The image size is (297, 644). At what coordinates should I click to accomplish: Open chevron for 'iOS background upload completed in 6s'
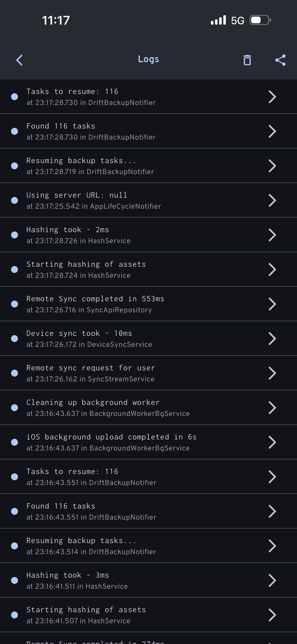(272, 442)
